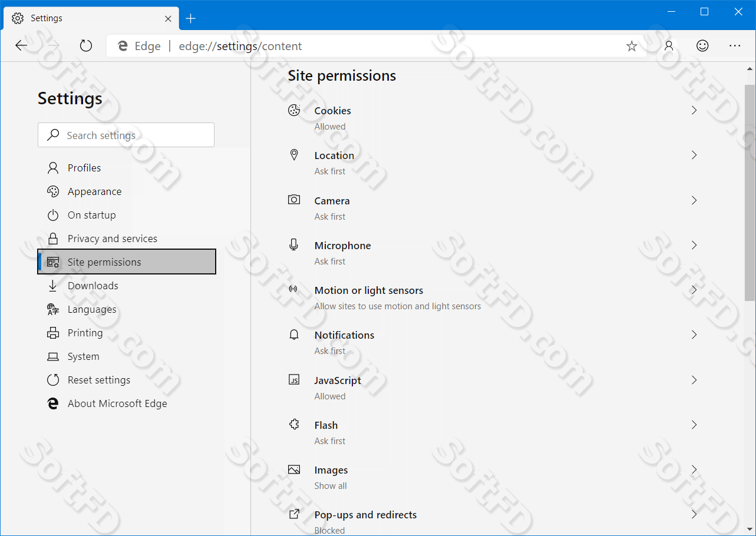Screen dimensions: 756x536
Task: Click the Search settings field
Action: (126, 135)
